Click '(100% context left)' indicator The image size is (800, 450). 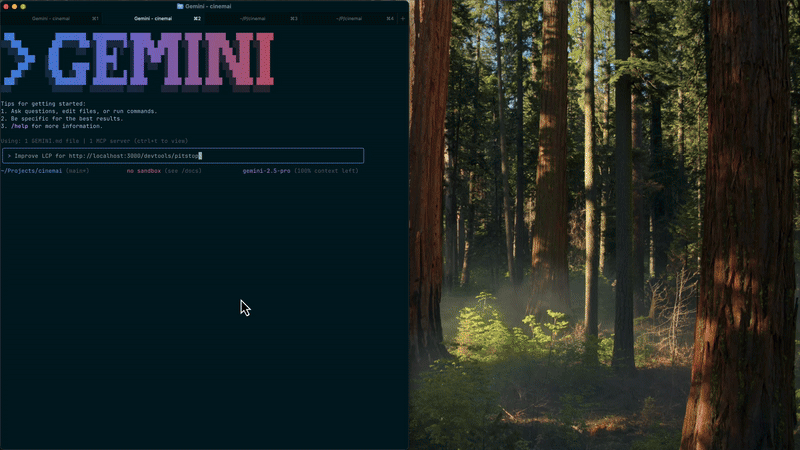[x=327, y=171]
